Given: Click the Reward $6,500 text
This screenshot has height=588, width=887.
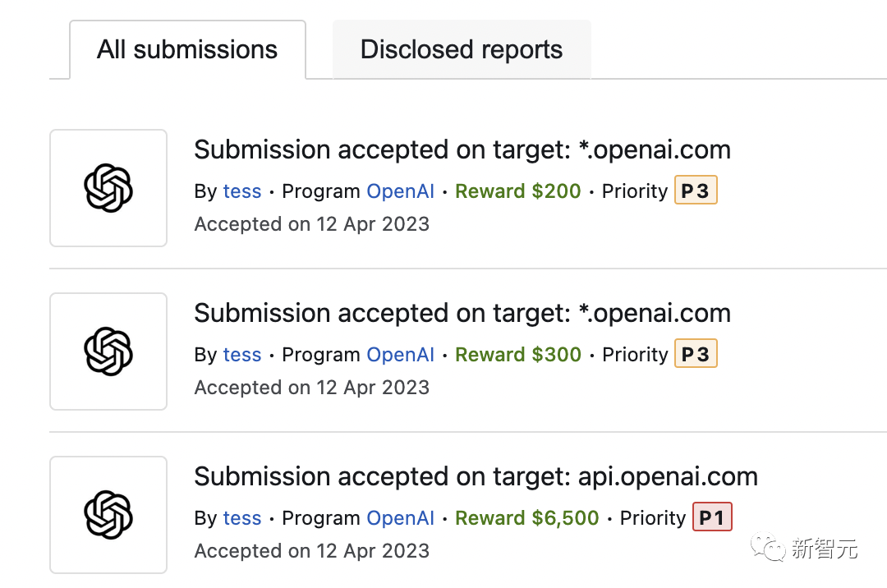Looking at the screenshot, I should pyautogui.click(x=527, y=518).
